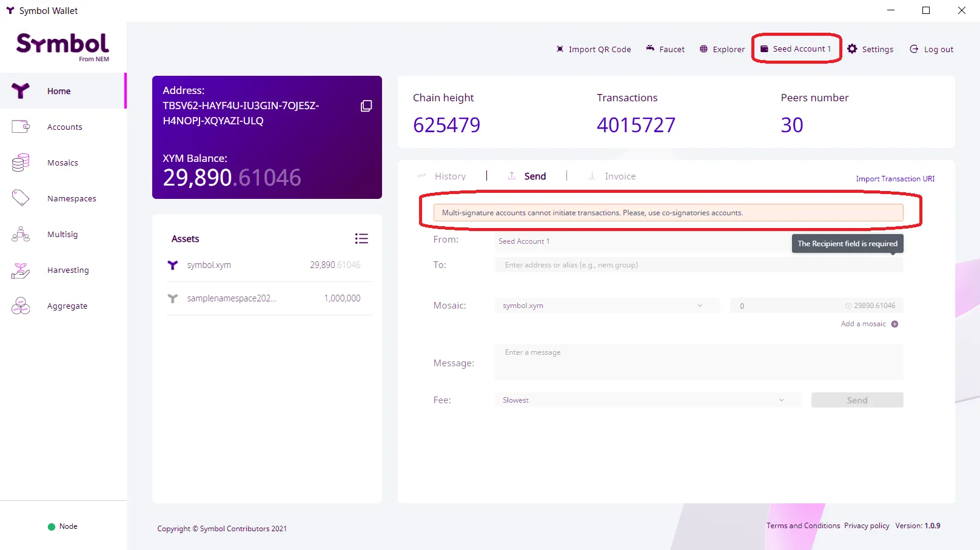Switch to the History tab
980x550 pixels.
[450, 176]
